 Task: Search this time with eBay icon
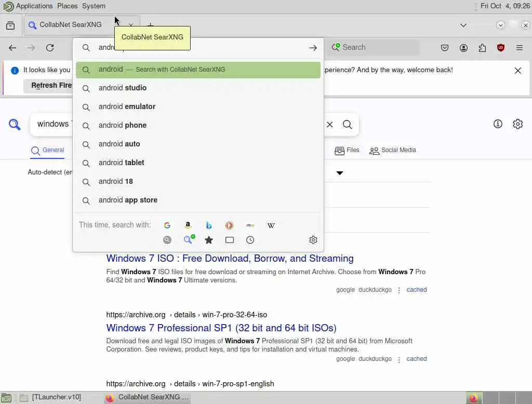pyautogui.click(x=250, y=225)
